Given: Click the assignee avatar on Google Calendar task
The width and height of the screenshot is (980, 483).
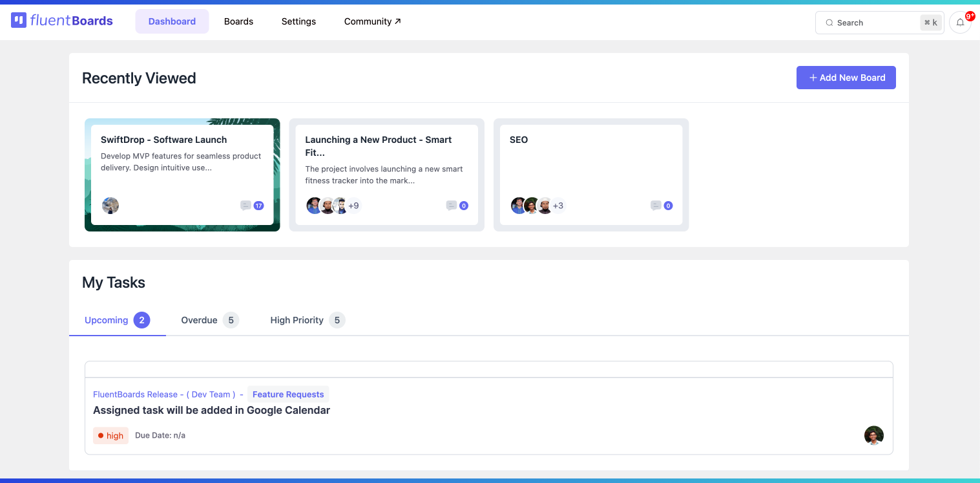Looking at the screenshot, I should click(874, 435).
